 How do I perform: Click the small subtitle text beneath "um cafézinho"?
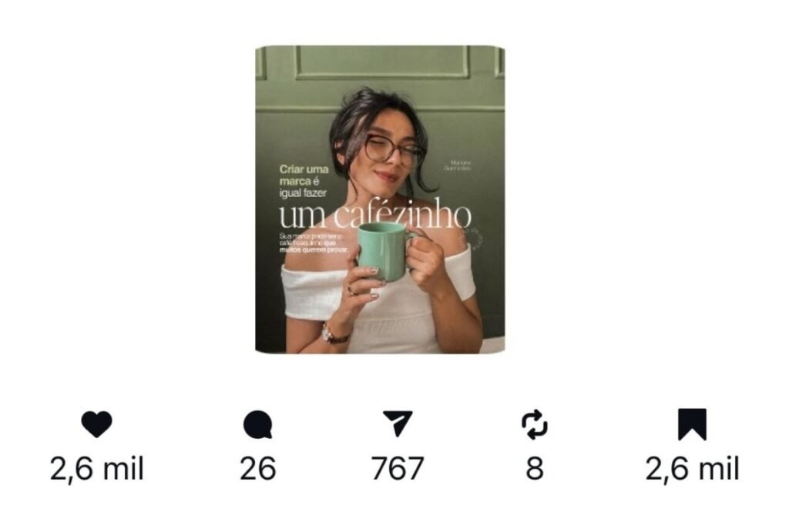pos(314,243)
